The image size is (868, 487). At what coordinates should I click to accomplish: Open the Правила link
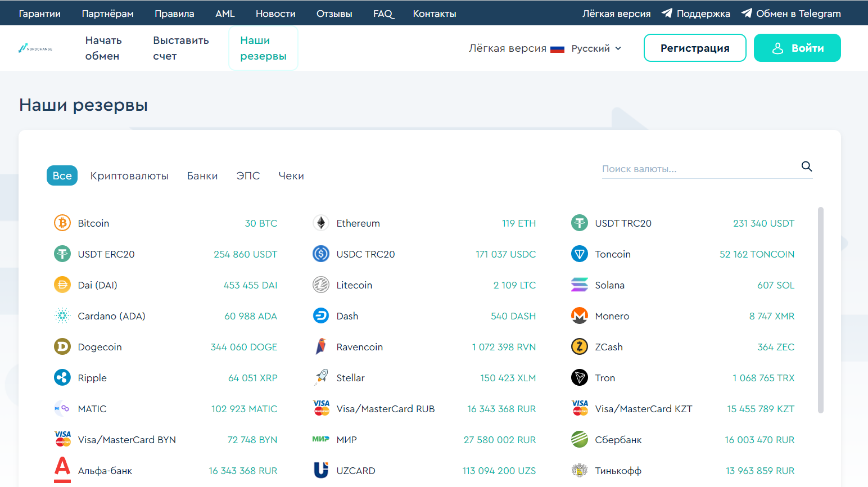[174, 13]
